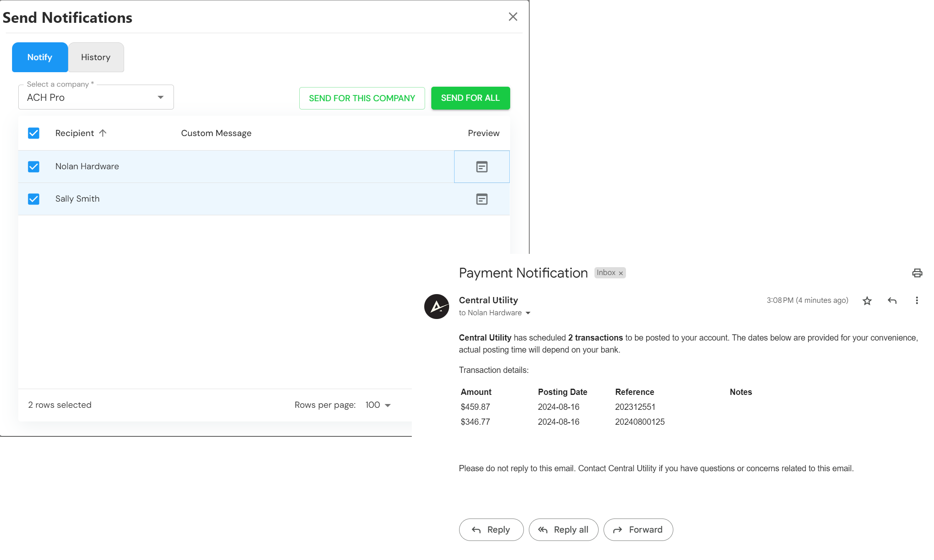Select the Notify tab

tap(40, 57)
